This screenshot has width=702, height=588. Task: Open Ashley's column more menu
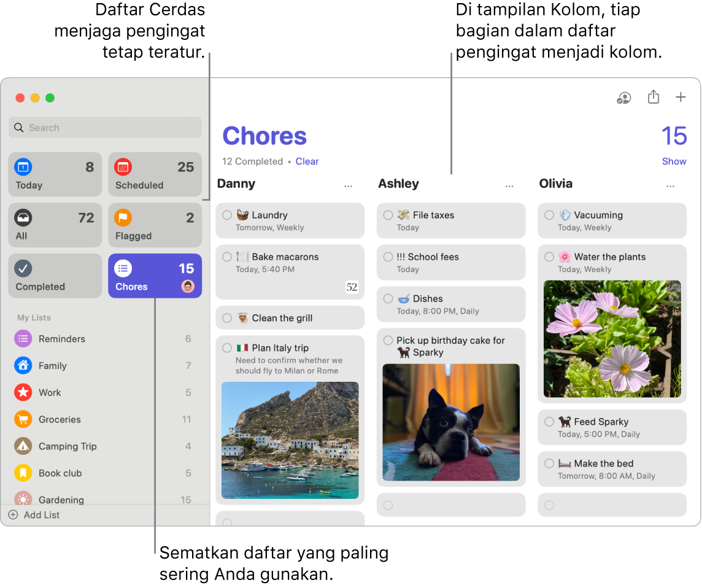(509, 184)
